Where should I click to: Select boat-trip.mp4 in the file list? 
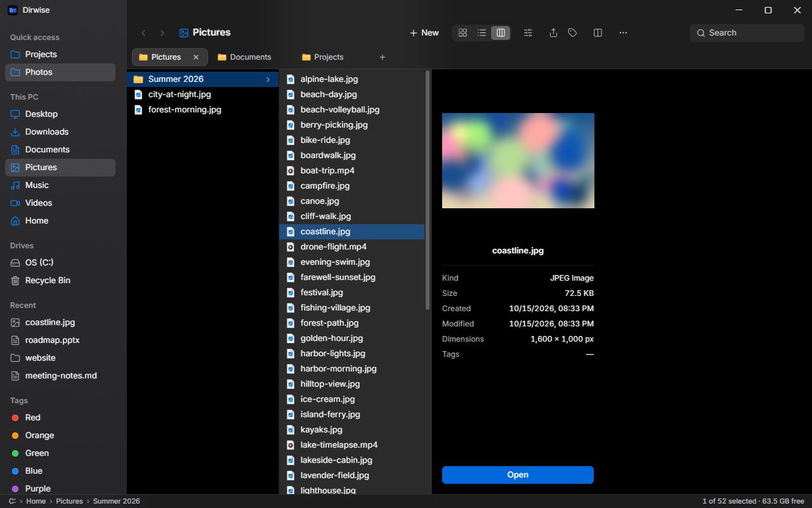pos(351,171)
